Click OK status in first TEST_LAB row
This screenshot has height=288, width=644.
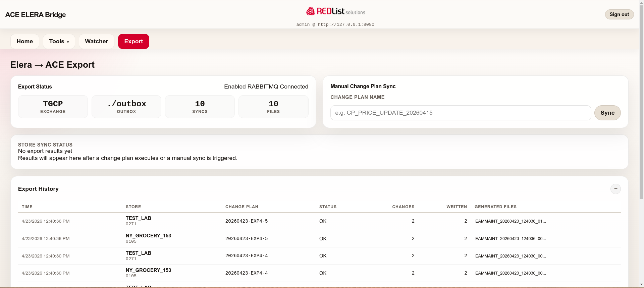323,221
